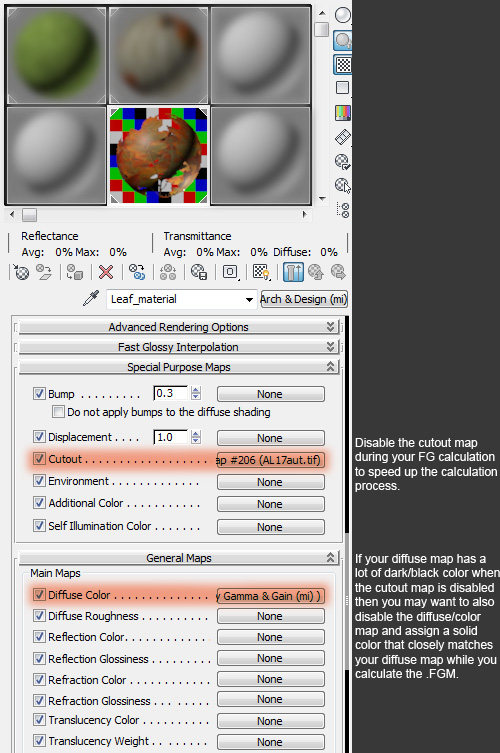Disable the Cutout map checkbox

39,459
